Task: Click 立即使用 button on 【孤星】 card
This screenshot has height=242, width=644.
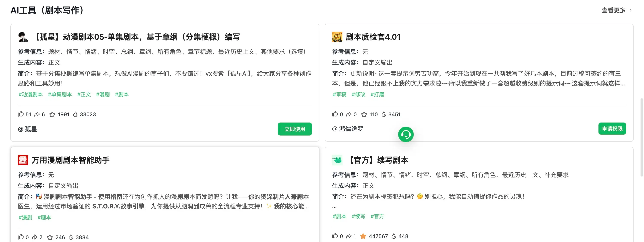Action: [x=295, y=129]
